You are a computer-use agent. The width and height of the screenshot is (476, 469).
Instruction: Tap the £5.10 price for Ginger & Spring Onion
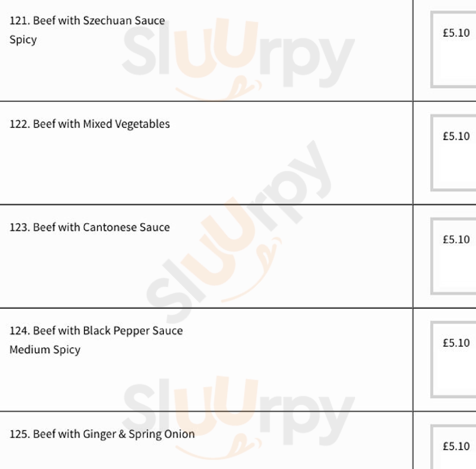pyautogui.click(x=456, y=446)
